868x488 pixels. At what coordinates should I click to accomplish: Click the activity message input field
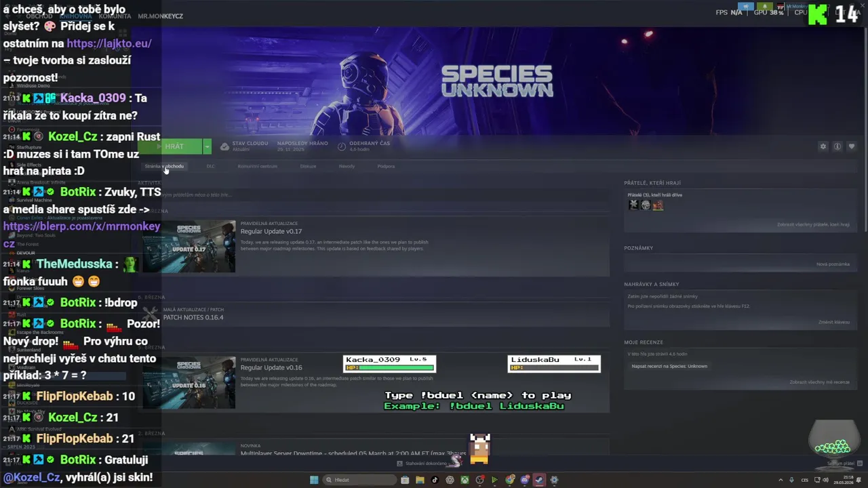coord(373,195)
